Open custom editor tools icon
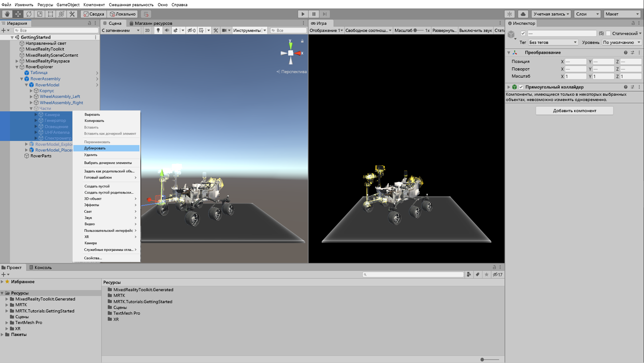Image resolution: width=644 pixels, height=363 pixels. click(73, 14)
